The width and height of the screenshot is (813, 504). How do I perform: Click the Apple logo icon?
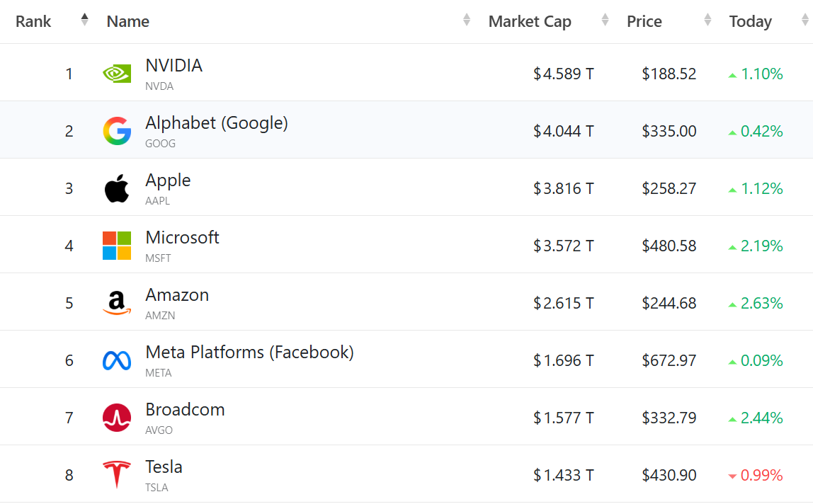(117, 188)
